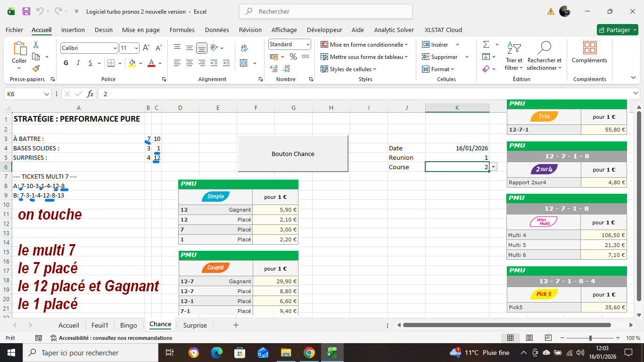Open Rechercher et sélectionner menu
This screenshot has width=644, height=362.
[x=545, y=56]
